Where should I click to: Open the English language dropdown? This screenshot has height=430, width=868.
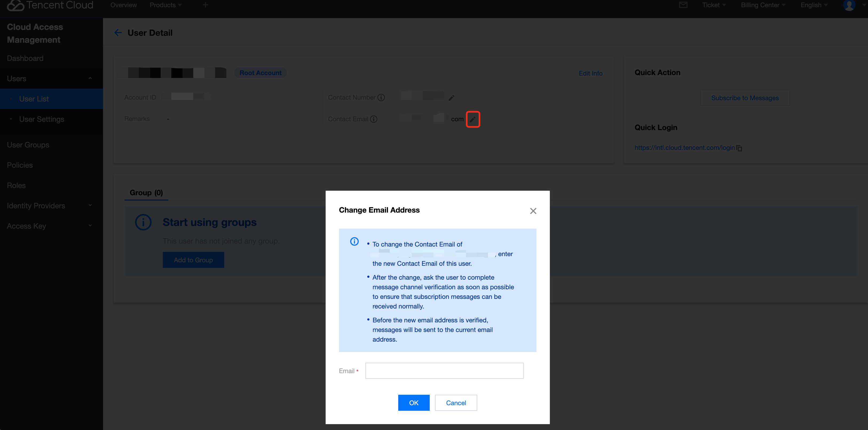point(814,5)
